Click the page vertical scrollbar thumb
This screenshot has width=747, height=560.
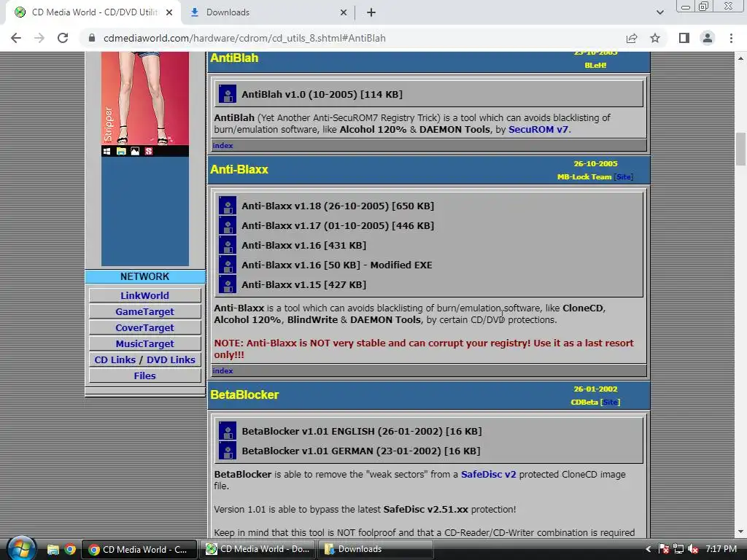tap(741, 149)
